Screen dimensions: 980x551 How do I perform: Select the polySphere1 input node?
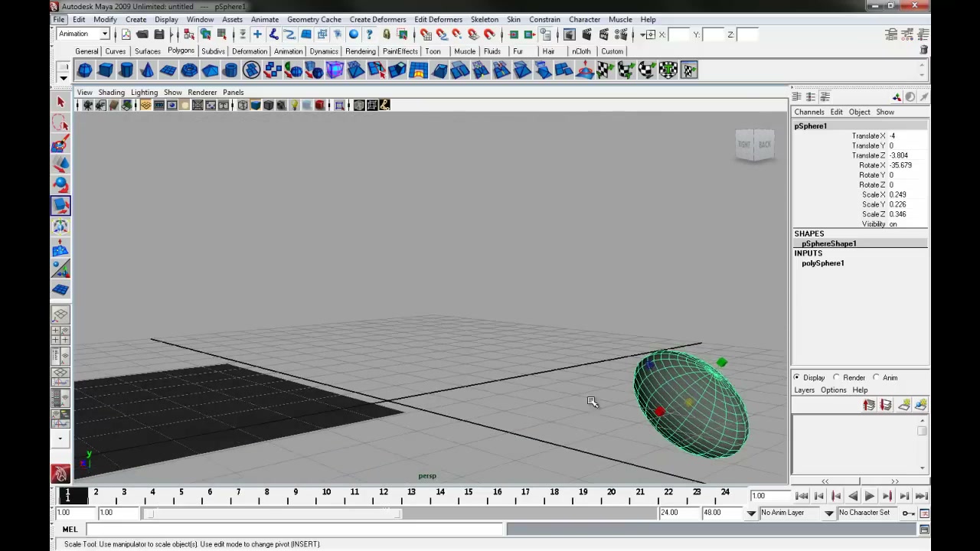pos(823,263)
